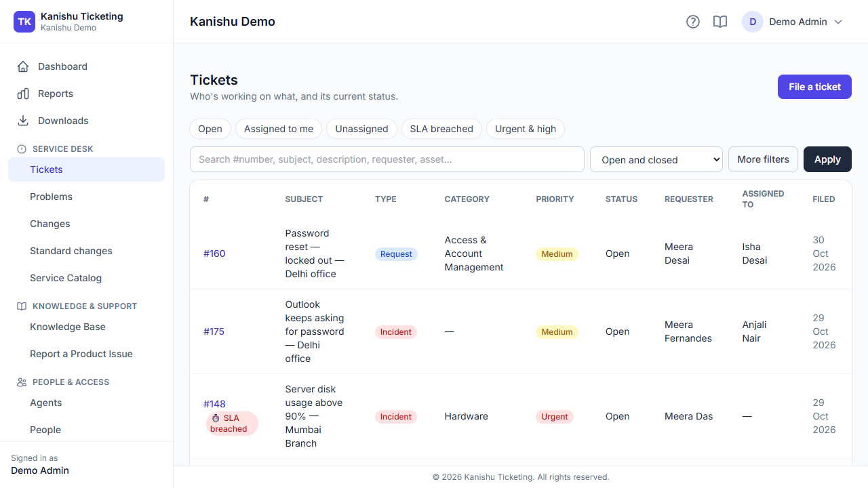
Task: Toggle the Unassigned filter chip
Action: tap(361, 129)
